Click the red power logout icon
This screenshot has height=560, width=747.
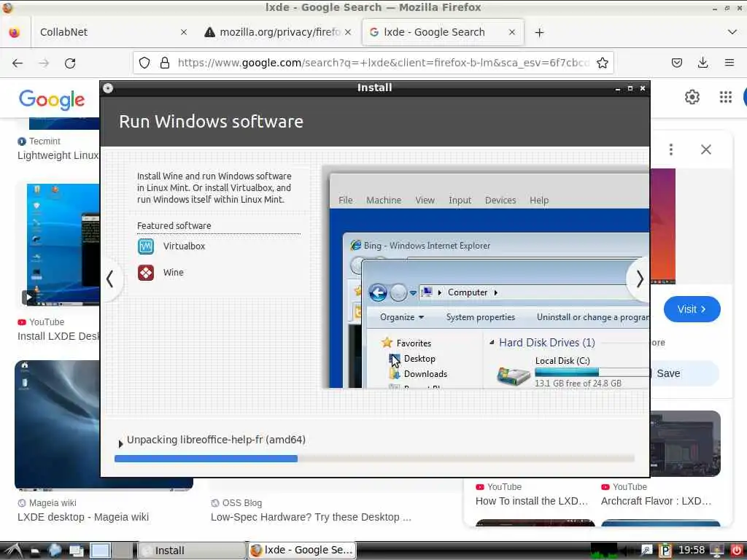coord(737,551)
